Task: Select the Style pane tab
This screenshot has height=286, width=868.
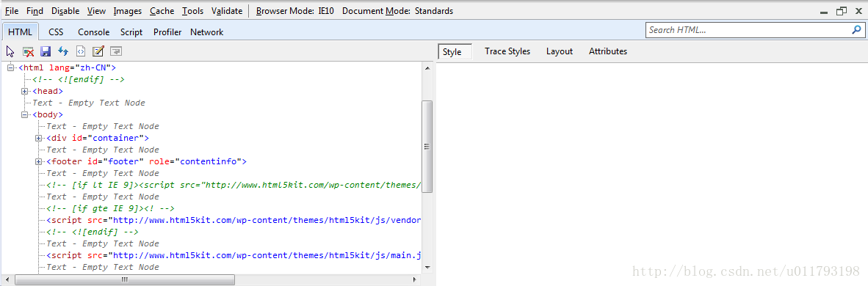Action: tap(455, 51)
